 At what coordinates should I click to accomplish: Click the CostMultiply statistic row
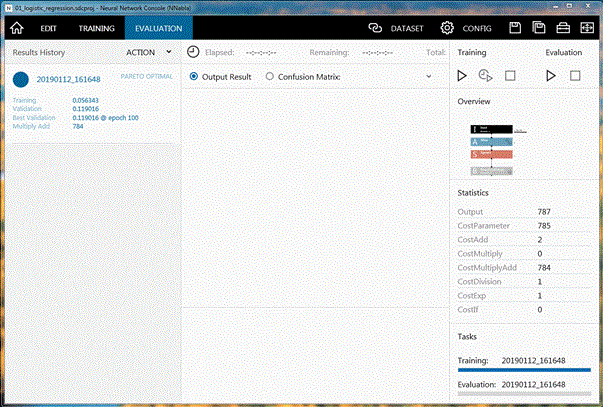(524, 254)
